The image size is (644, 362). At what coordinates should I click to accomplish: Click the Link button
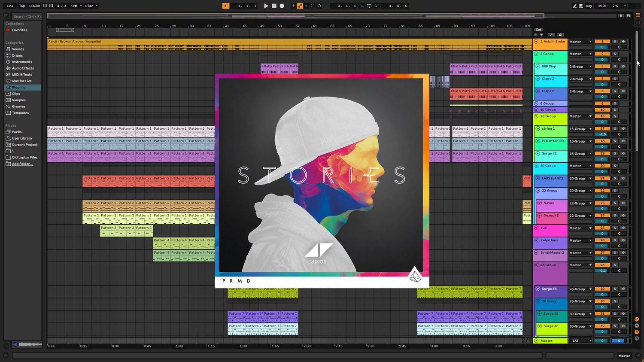click(x=10, y=6)
